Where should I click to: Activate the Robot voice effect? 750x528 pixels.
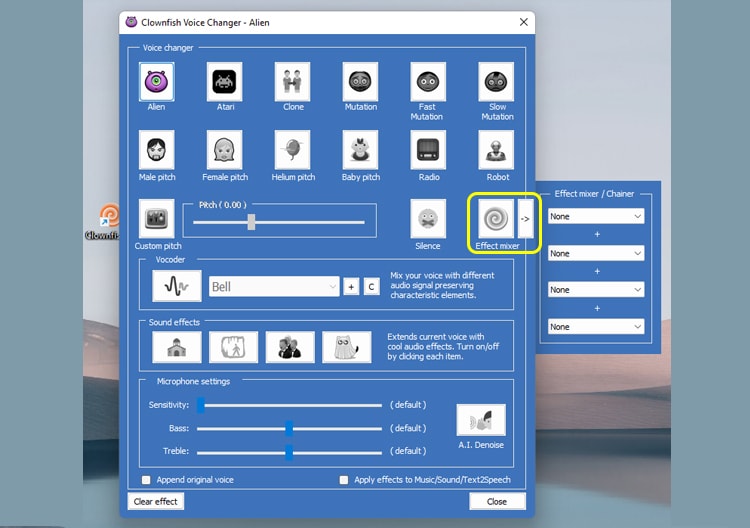pos(496,150)
